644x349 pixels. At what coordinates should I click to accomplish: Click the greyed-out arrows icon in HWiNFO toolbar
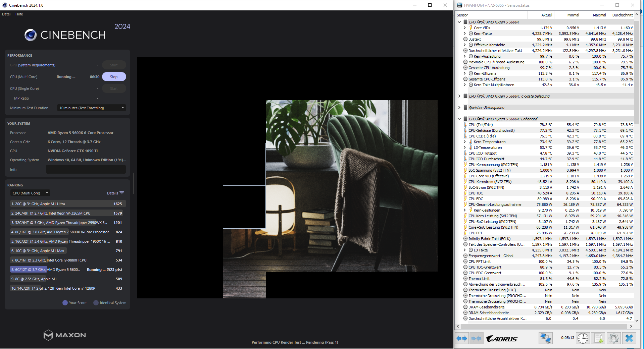(476, 338)
